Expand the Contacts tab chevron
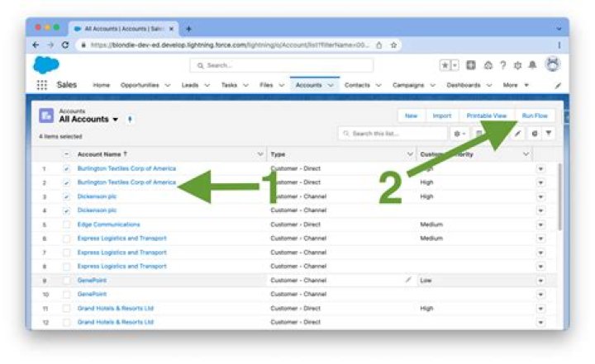The height and width of the screenshot is (364, 595). [378, 85]
